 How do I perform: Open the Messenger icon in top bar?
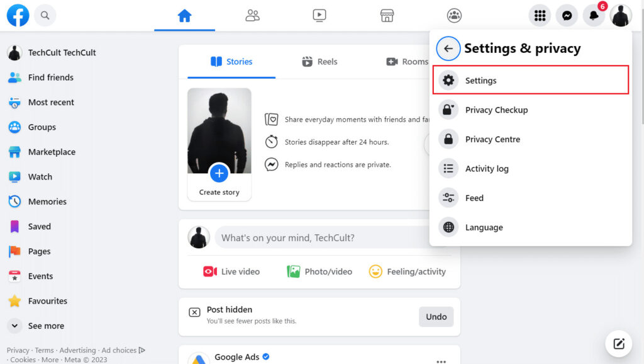[x=567, y=16]
